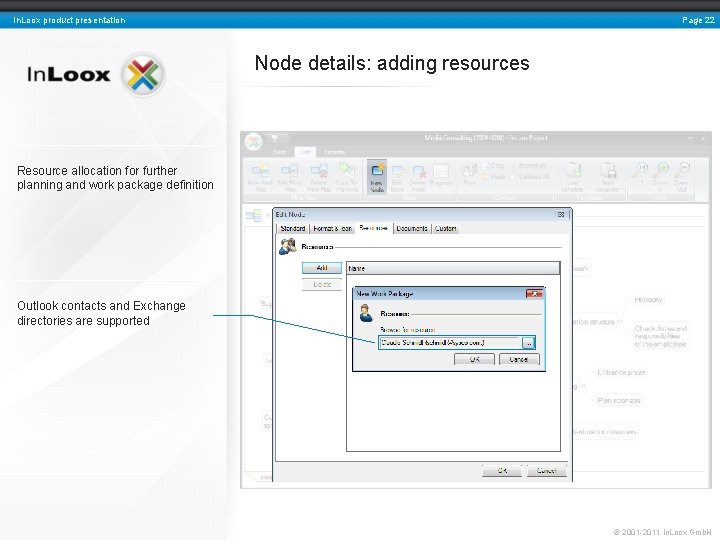Click Paste in the ribbon
The height and width of the screenshot is (540, 720).
(493, 177)
